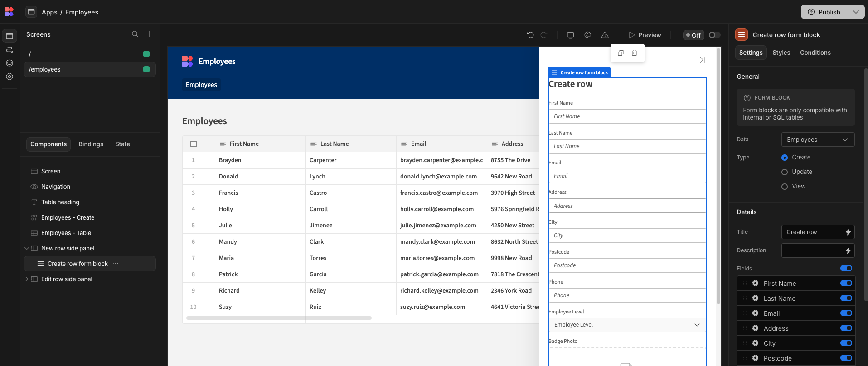Open the Design screens sidebar icon
This screenshot has width=868, height=366.
(10, 36)
